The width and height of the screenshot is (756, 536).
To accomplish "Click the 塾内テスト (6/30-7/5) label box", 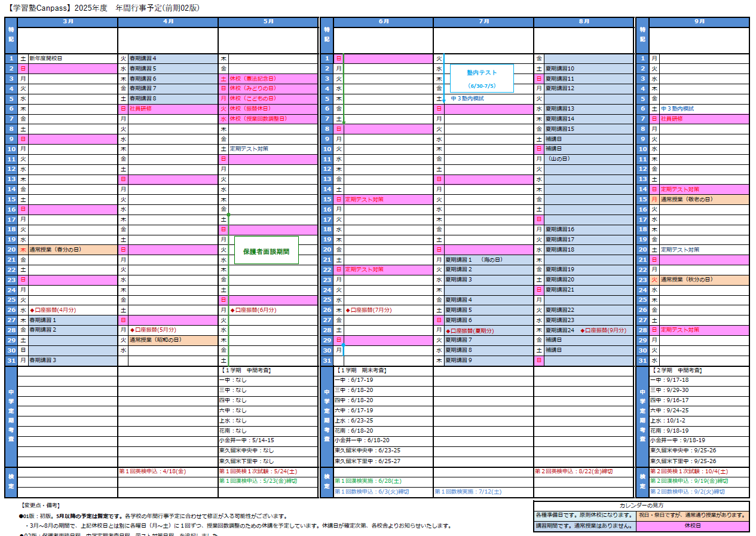I will click(482, 79).
